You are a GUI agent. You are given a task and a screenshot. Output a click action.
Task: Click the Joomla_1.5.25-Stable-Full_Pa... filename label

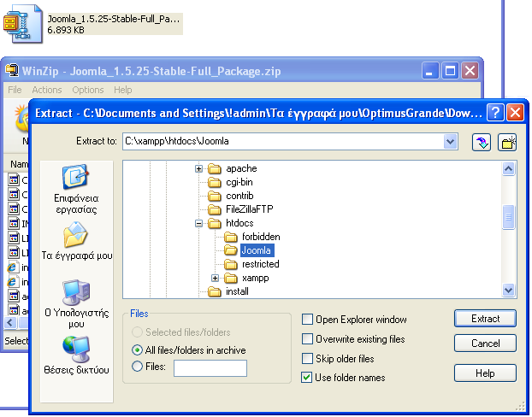(114, 19)
